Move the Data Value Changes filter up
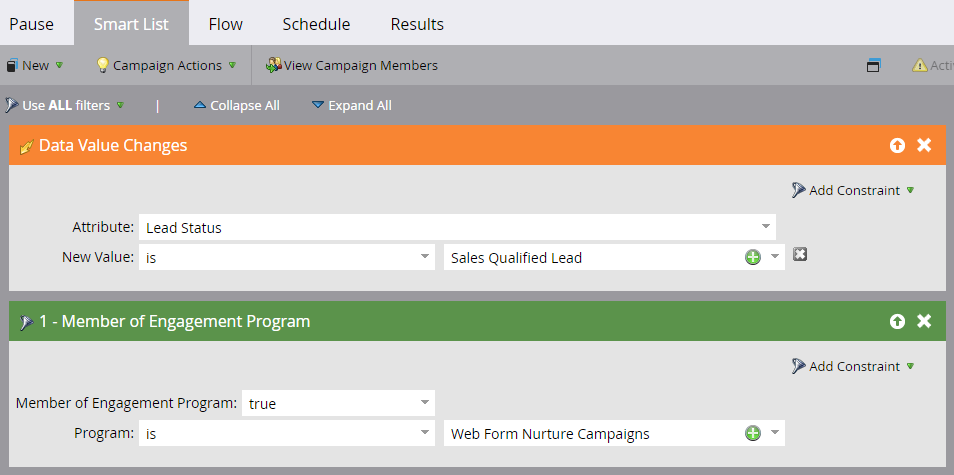 [897, 146]
